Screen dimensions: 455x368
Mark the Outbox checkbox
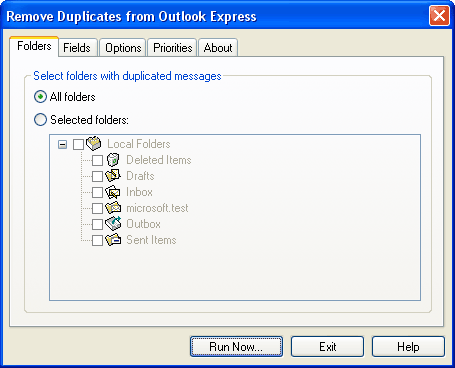(97, 224)
